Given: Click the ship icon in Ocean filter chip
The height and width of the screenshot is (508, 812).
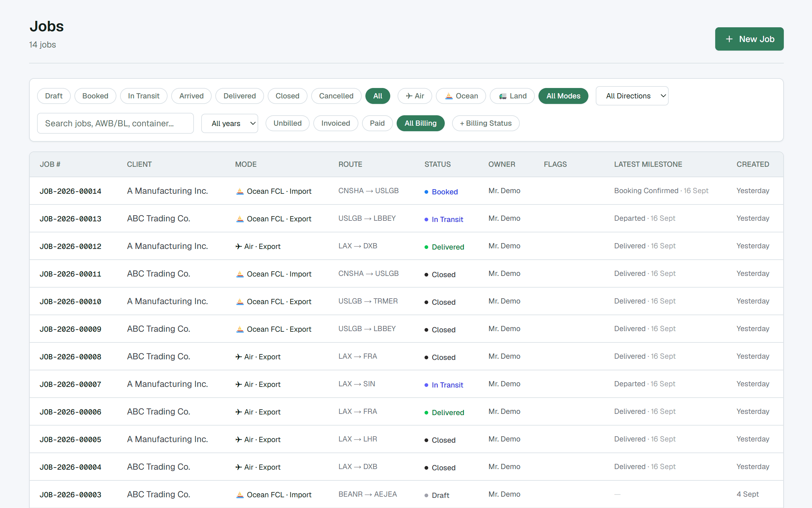Looking at the screenshot, I should tap(449, 96).
